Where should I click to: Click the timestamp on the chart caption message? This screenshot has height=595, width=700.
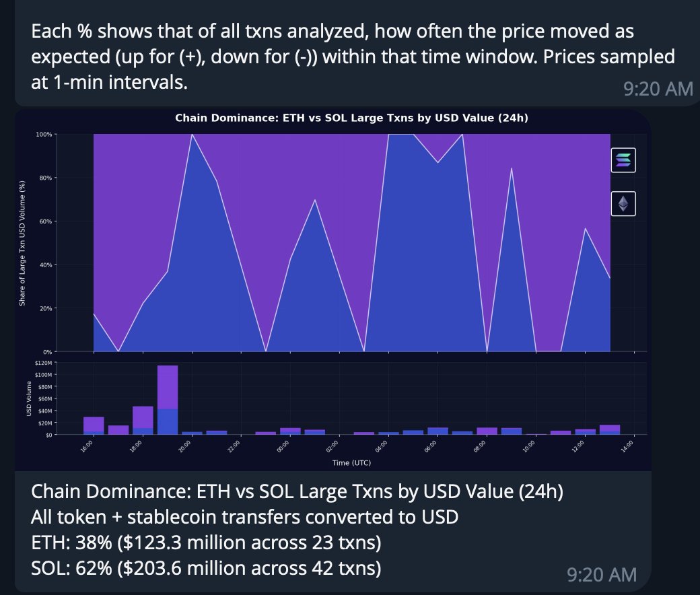point(600,574)
